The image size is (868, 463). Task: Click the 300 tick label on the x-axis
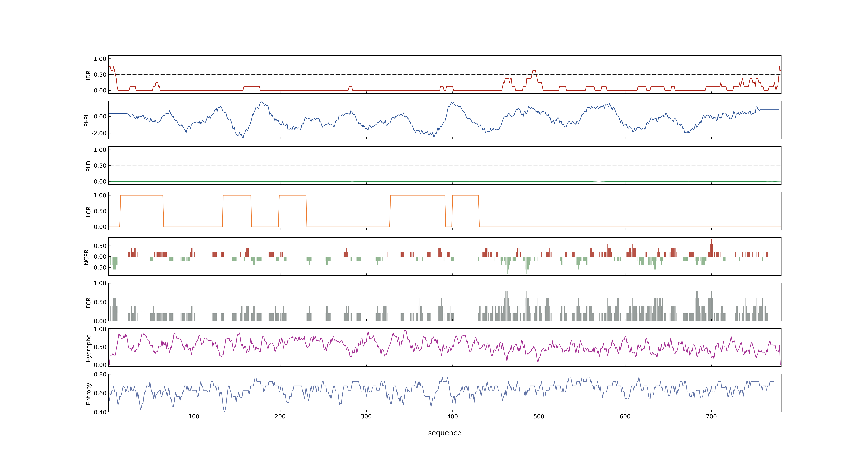click(x=366, y=416)
